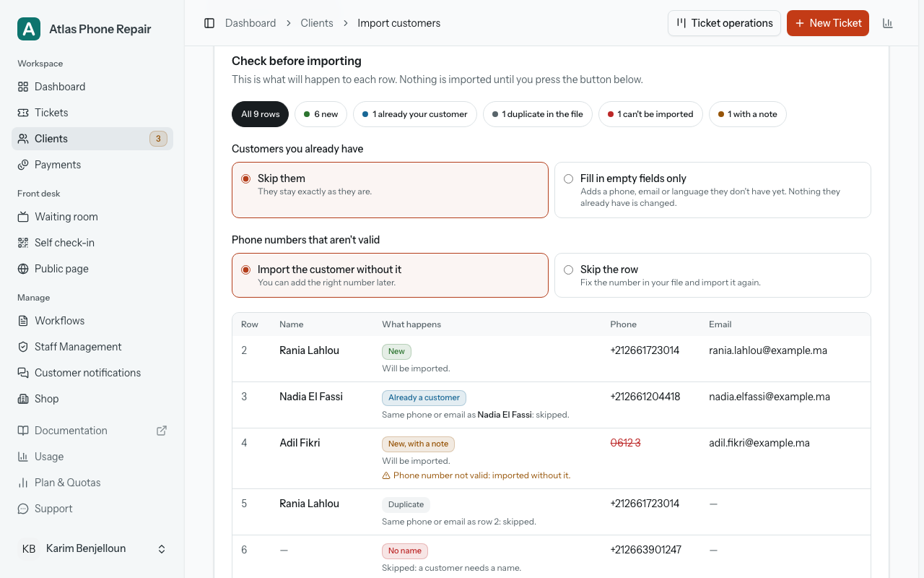Image resolution: width=924 pixels, height=578 pixels.
Task: Open Support in the sidebar
Action: pos(92,509)
